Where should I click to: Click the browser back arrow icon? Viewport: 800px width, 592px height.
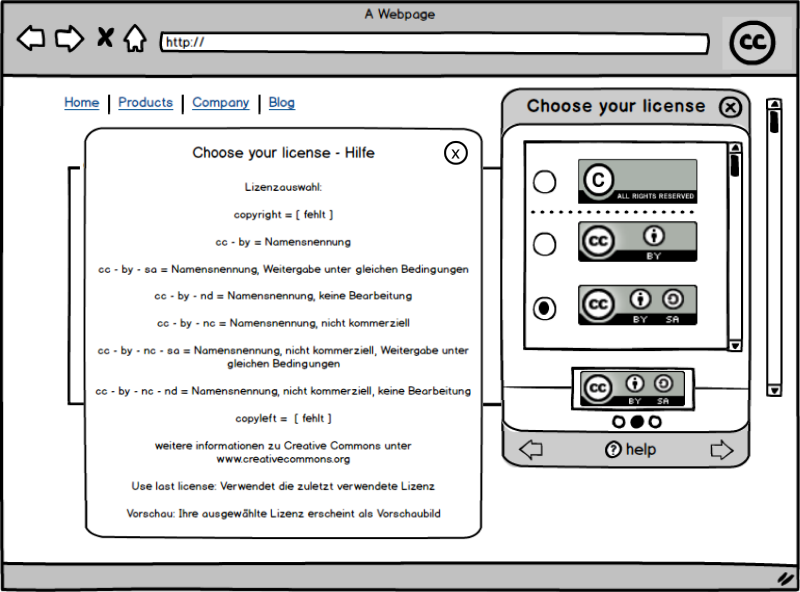point(31,38)
